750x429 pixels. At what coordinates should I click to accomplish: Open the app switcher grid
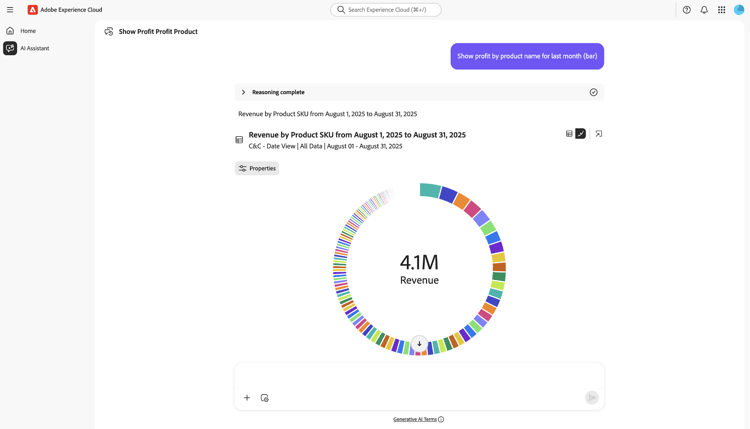(721, 10)
